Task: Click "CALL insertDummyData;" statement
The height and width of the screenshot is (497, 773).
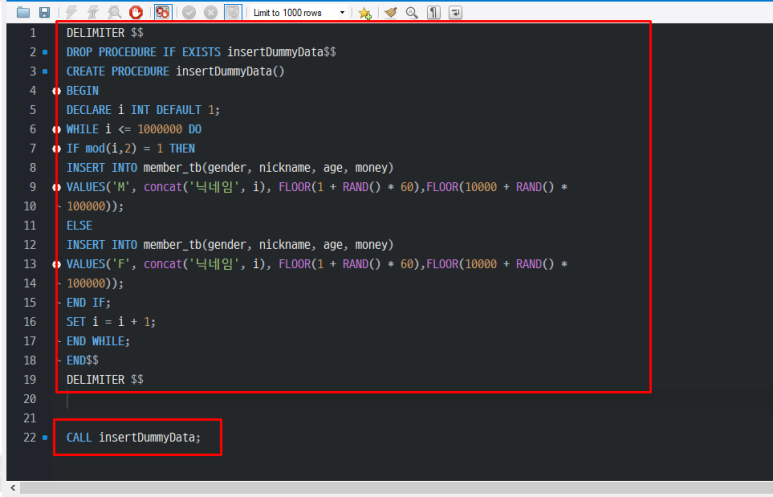Action: [x=134, y=437]
